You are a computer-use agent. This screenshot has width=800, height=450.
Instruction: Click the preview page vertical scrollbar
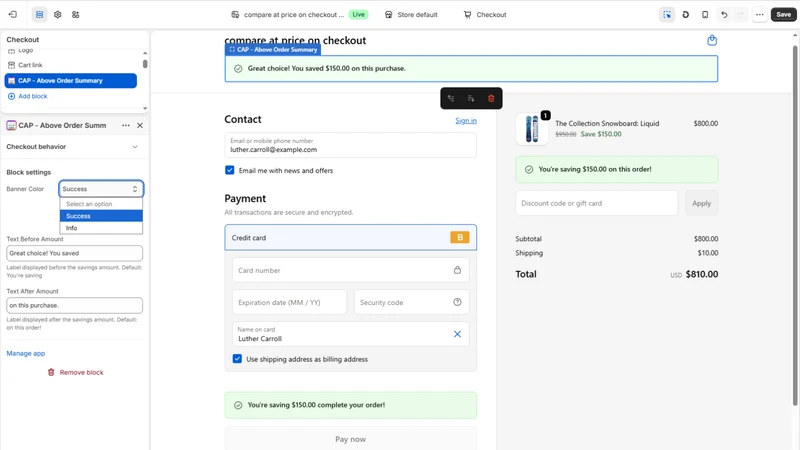click(794, 224)
